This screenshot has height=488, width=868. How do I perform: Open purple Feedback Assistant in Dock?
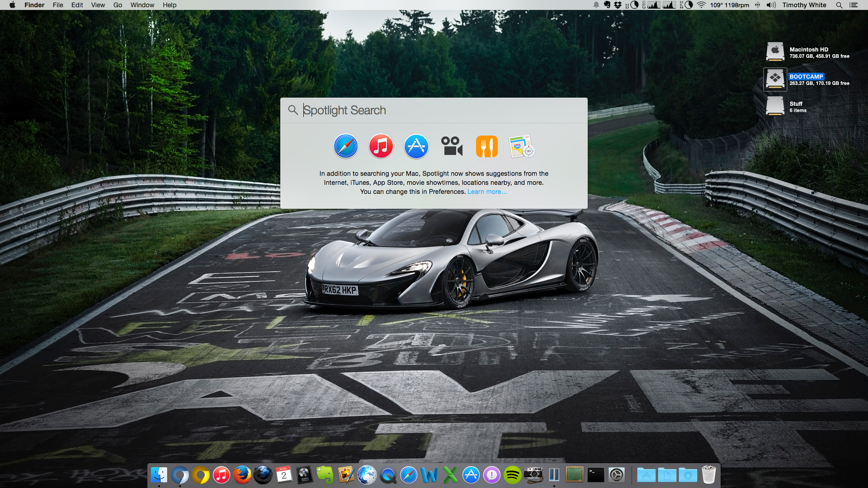(x=492, y=475)
